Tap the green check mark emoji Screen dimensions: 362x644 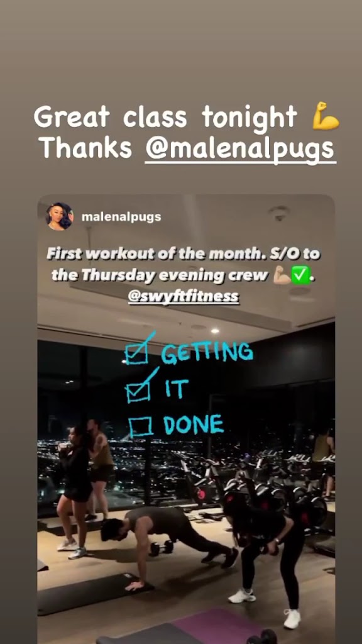[x=300, y=275]
